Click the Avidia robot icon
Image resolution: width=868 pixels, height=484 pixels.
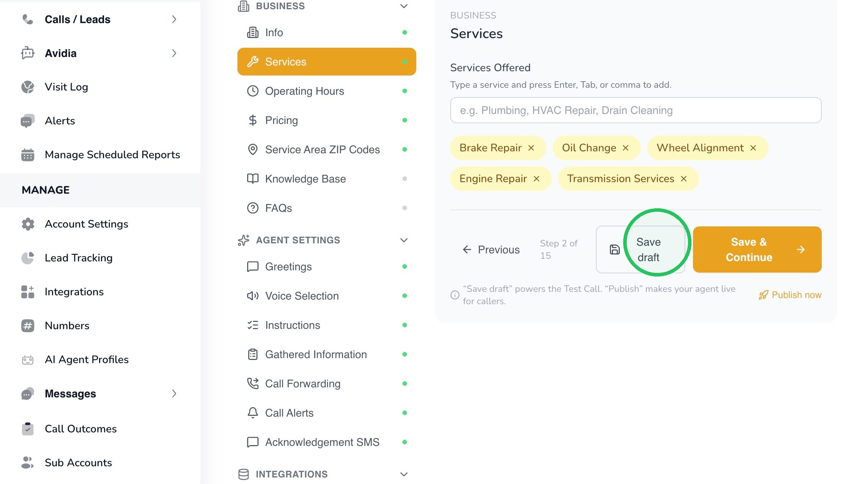[x=27, y=53]
